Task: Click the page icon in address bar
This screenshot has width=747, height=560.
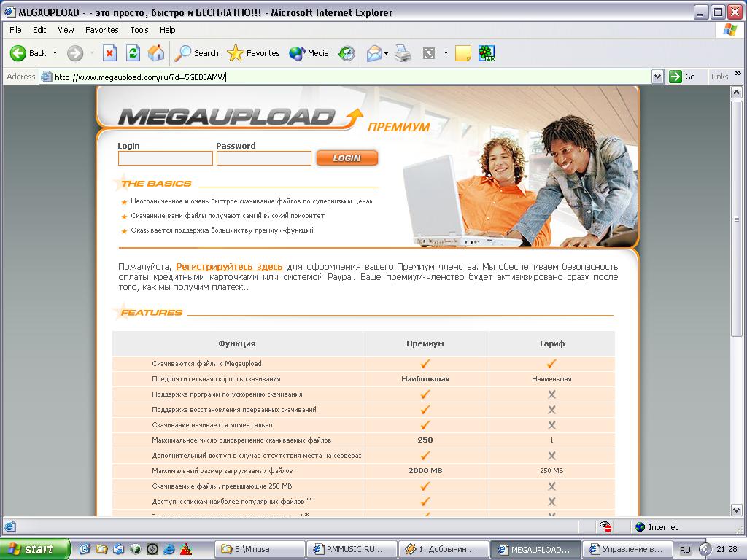Action: 46,77
